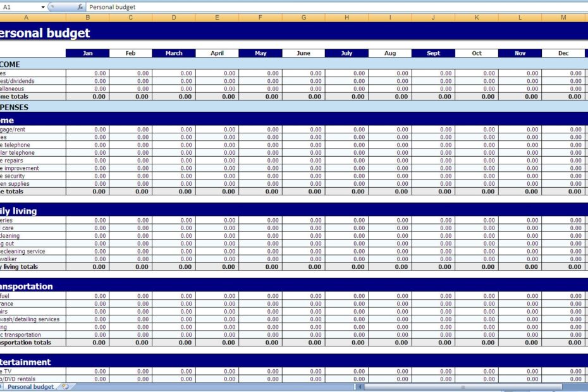Select the Daily living section banner
The width and height of the screenshot is (588, 392).
(x=19, y=211)
